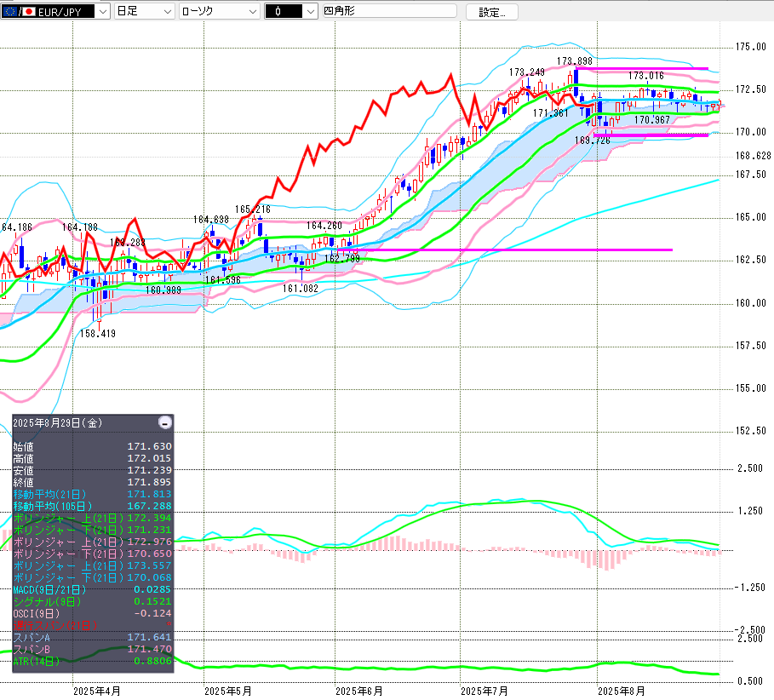The width and height of the screenshot is (774, 700).
Task: Select the 始値 171.630 row
Action: click(93, 446)
